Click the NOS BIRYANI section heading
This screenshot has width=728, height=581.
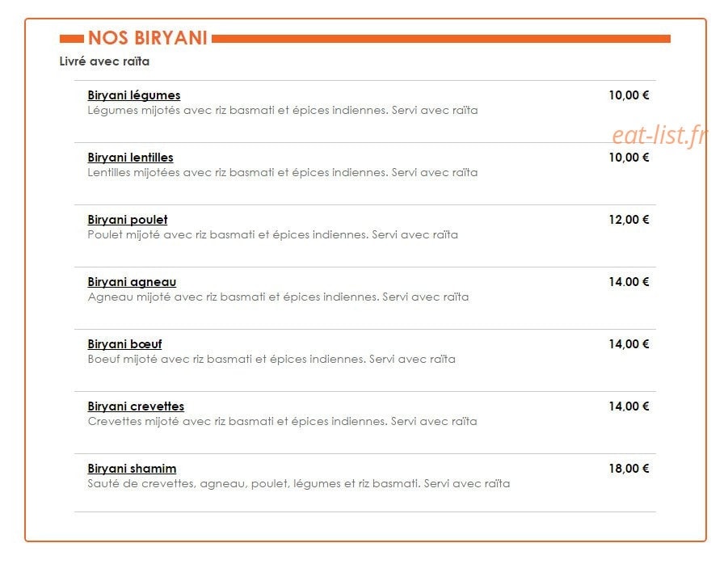147,38
